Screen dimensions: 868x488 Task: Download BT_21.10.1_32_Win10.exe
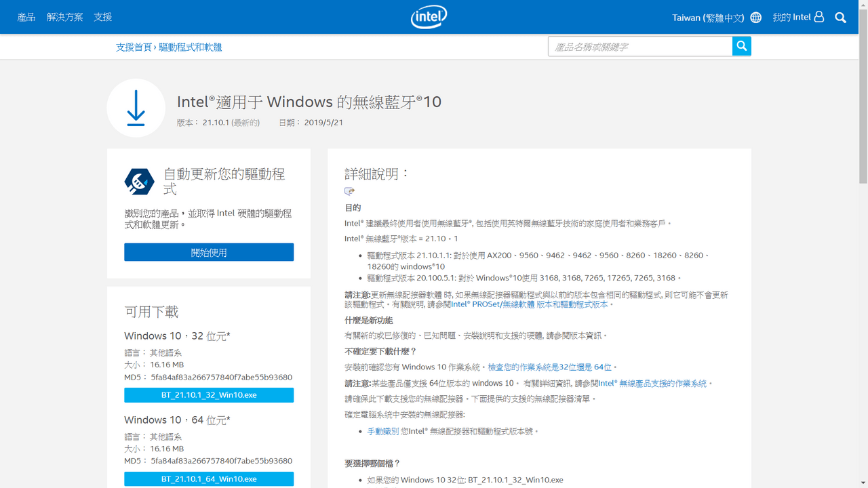tap(209, 395)
